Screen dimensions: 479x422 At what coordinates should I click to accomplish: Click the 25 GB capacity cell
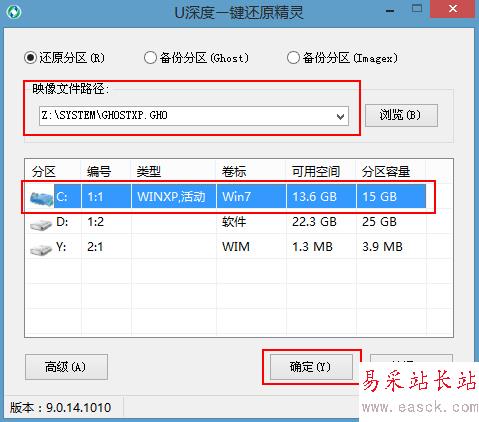point(379,222)
